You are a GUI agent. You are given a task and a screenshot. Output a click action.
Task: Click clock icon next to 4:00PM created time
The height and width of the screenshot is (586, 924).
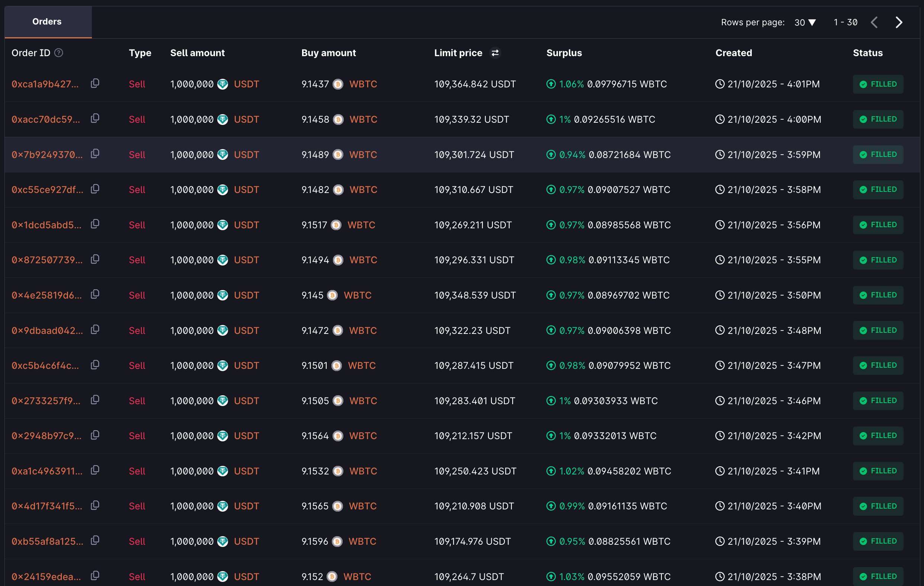719,119
